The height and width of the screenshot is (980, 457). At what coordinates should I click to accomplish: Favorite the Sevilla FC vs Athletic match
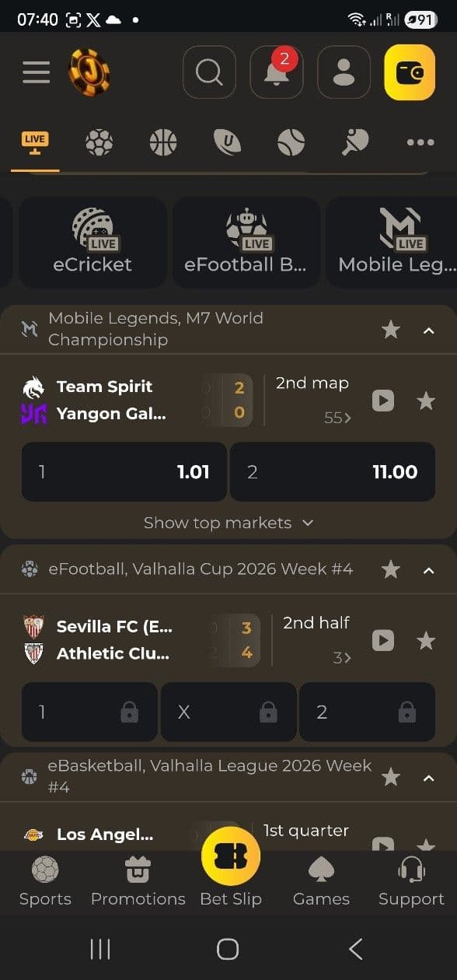426,640
